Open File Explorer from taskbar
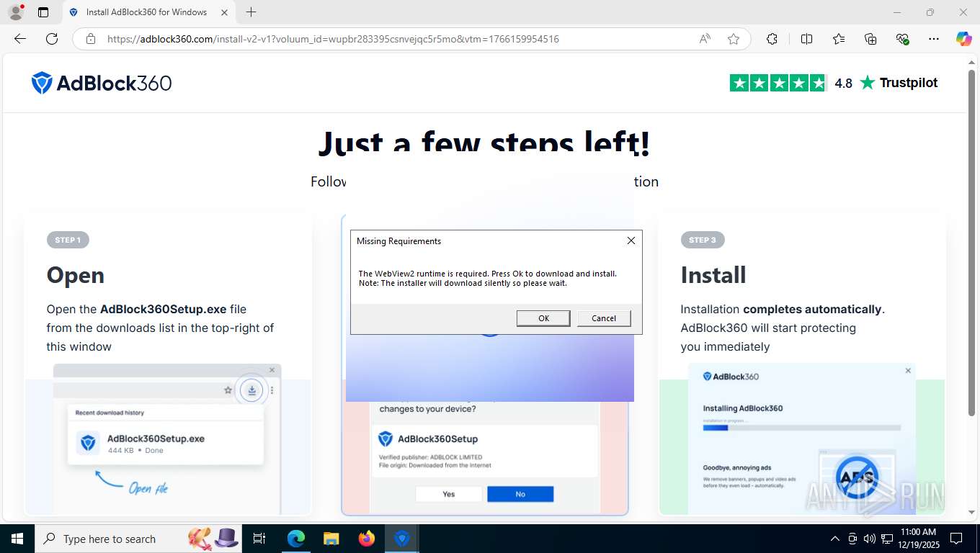The height and width of the screenshot is (553, 980). [331, 539]
